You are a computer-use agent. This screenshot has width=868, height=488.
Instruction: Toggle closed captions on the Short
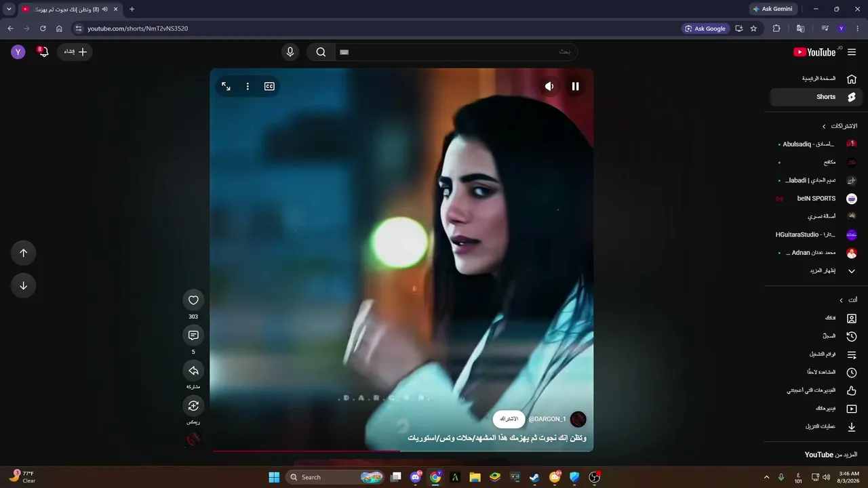(269, 86)
